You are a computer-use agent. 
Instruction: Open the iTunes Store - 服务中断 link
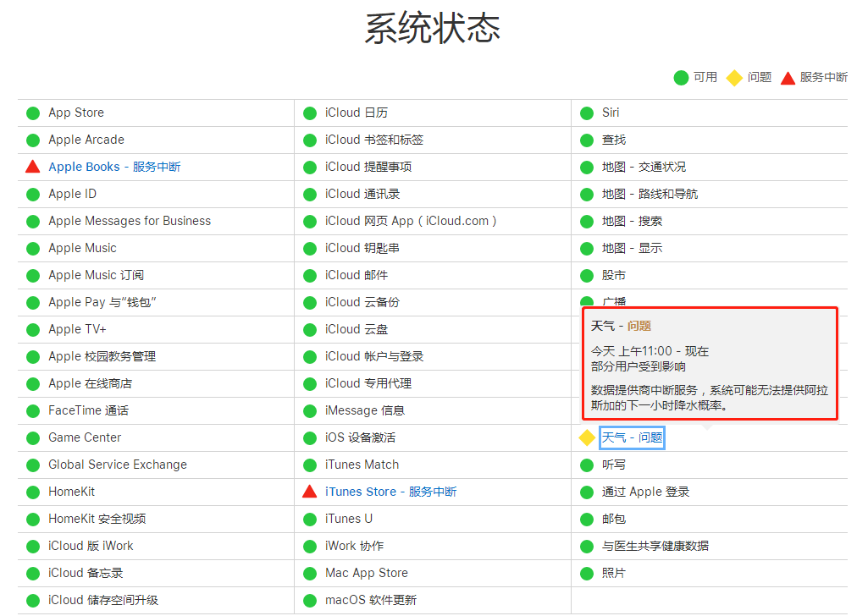point(391,491)
